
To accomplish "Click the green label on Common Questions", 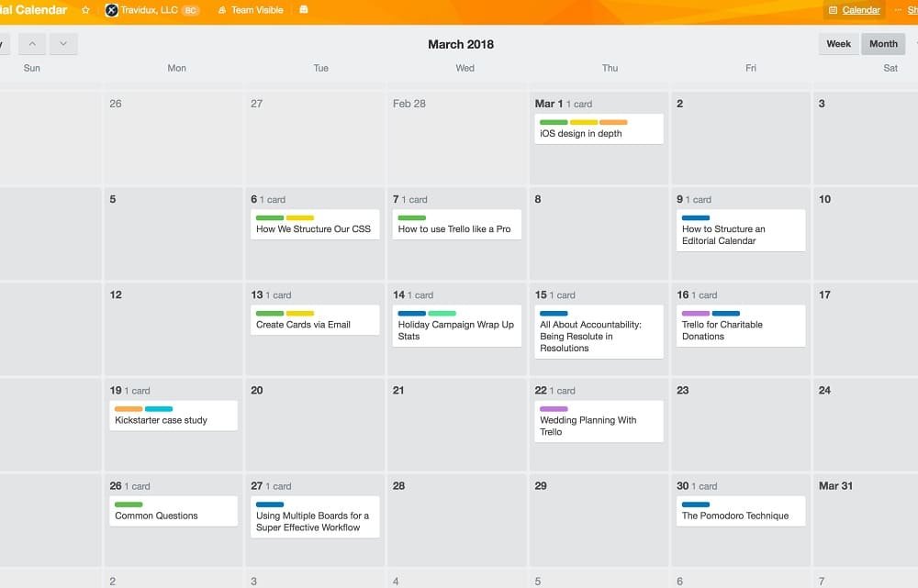I will (x=128, y=503).
